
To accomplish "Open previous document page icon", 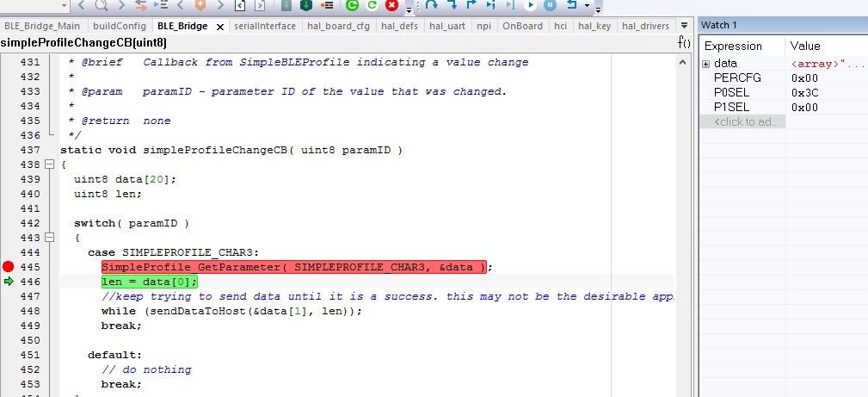I will point(240,5).
